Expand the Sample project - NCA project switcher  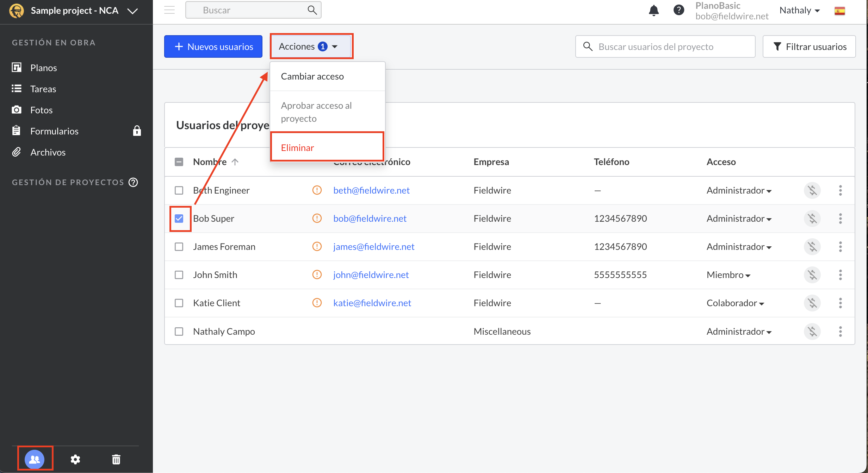132,11
